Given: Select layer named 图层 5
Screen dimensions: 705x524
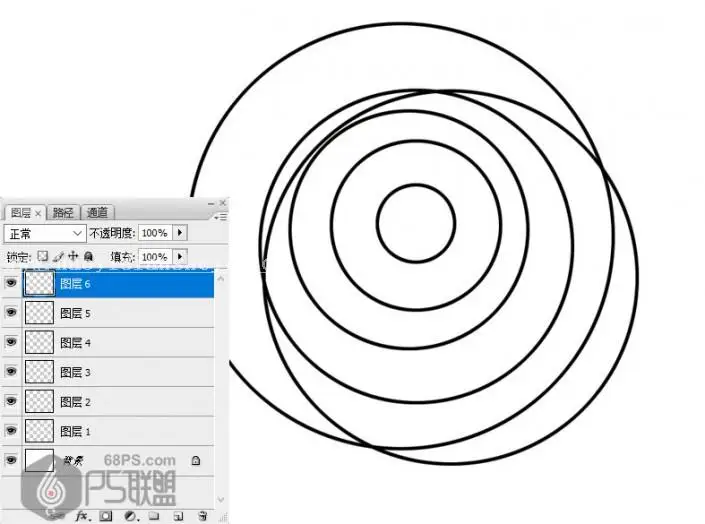Looking at the screenshot, I should (x=75, y=313).
